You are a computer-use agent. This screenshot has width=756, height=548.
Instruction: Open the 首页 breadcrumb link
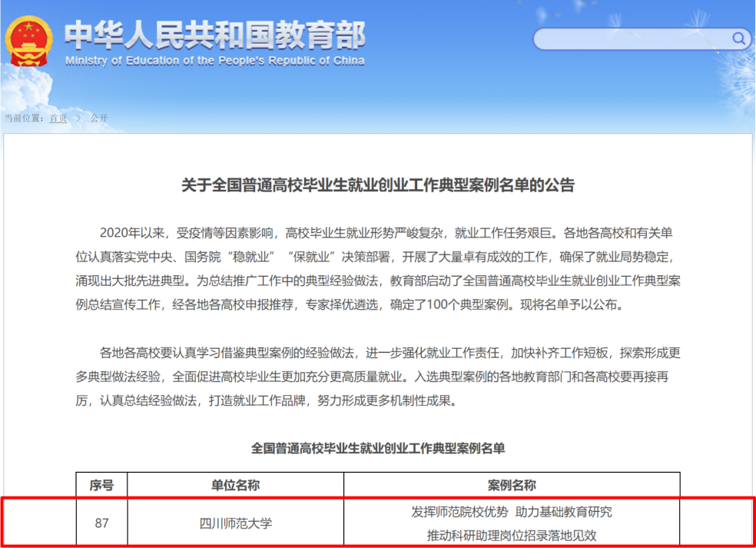58,118
